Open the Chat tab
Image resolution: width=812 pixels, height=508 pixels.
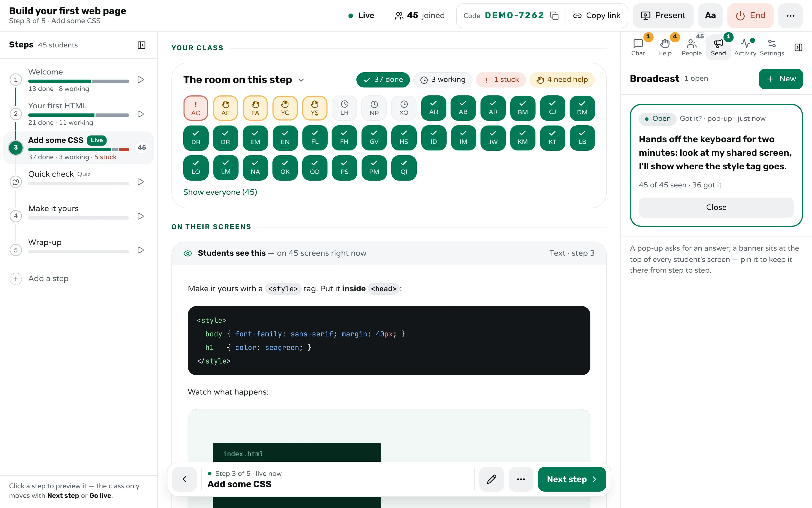click(638, 47)
